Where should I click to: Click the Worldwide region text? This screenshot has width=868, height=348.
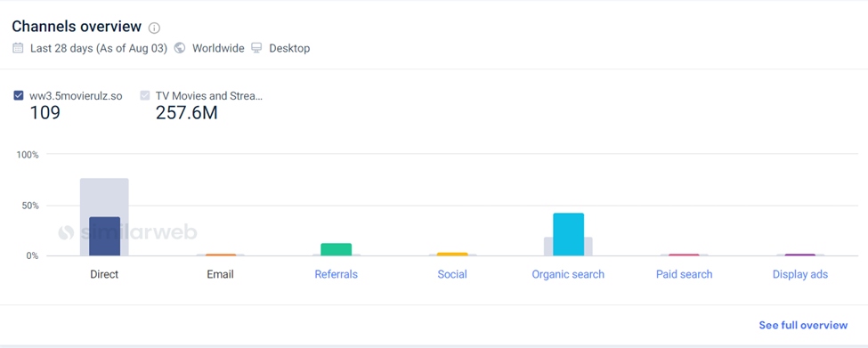tap(218, 48)
